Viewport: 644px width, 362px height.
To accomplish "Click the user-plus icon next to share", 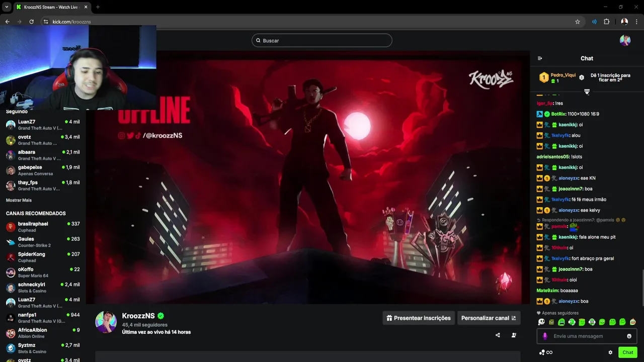I will pos(514,335).
